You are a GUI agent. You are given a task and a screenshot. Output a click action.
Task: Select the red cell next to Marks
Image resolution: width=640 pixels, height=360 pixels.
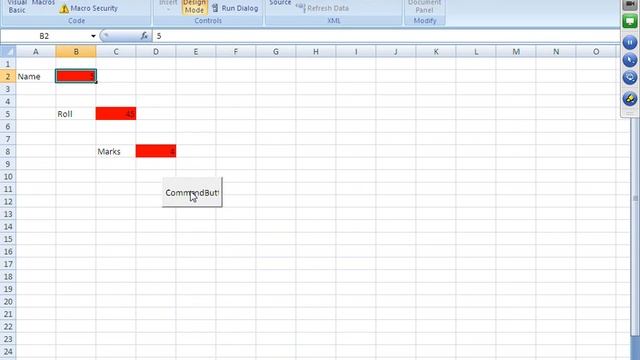click(156, 151)
